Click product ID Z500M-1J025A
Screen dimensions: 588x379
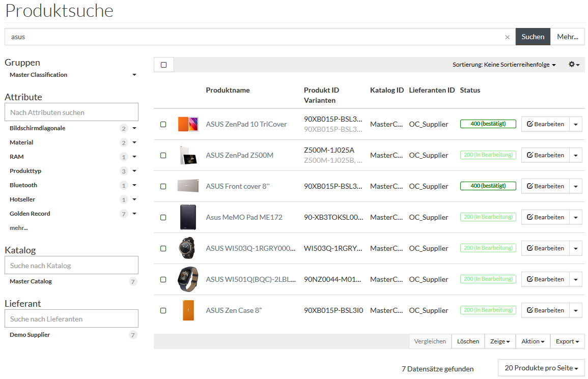tap(329, 150)
